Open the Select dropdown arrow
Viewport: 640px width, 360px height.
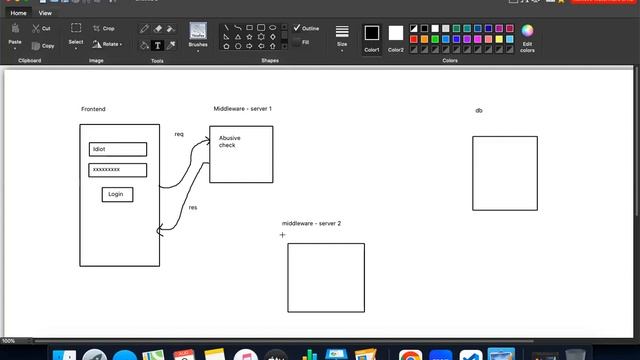[76, 49]
